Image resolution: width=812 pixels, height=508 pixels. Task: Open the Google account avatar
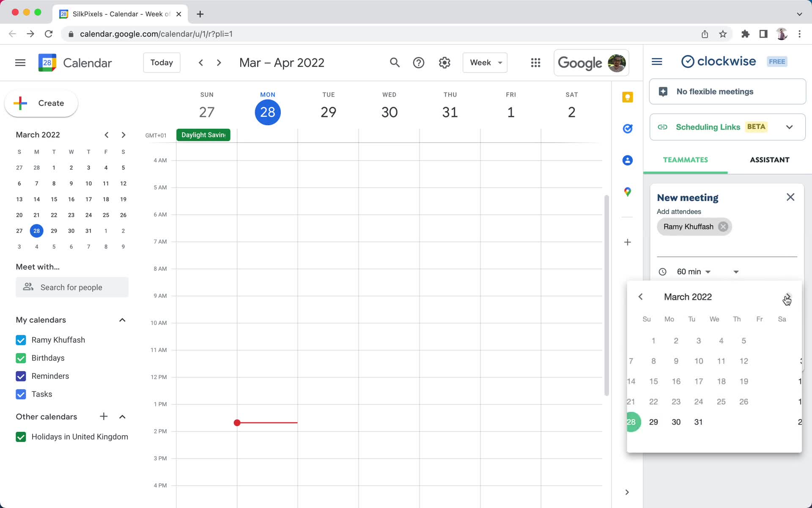617,63
